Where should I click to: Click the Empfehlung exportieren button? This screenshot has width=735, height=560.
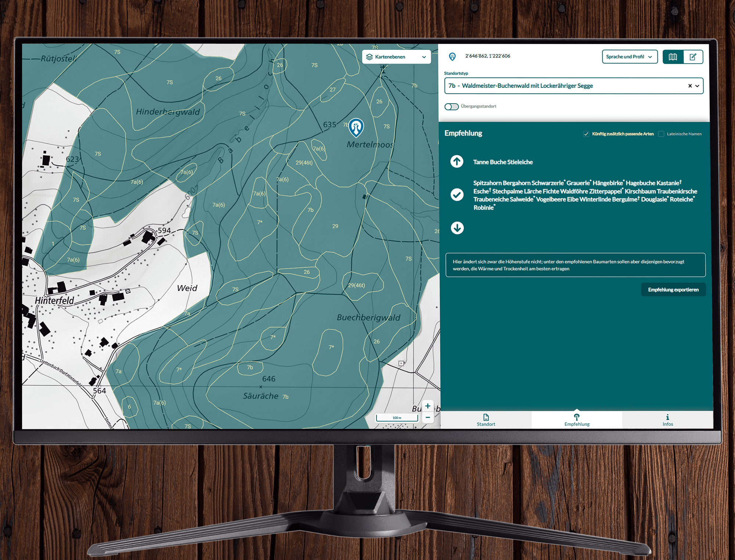673,290
